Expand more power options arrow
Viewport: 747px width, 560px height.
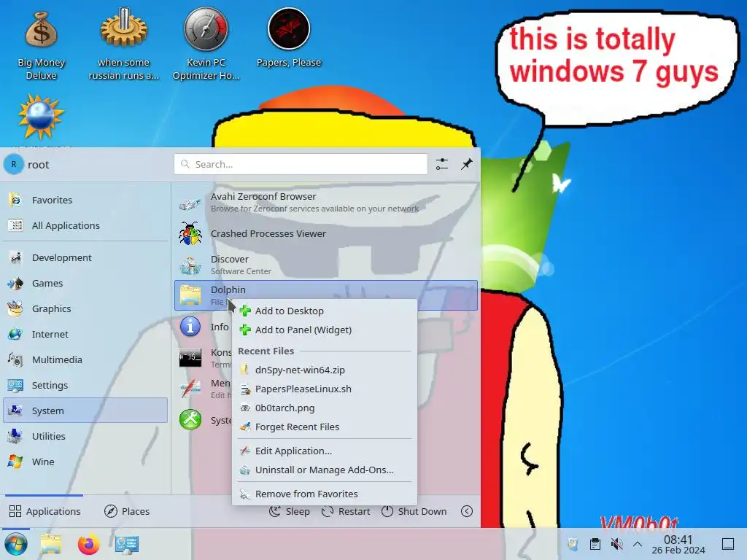point(467,511)
